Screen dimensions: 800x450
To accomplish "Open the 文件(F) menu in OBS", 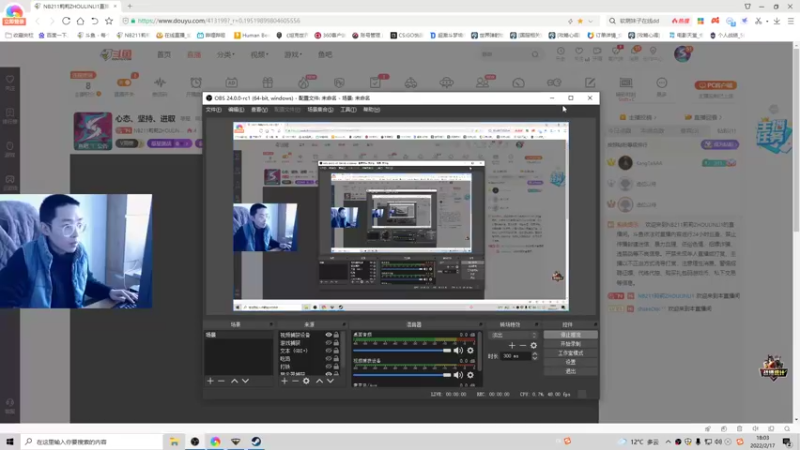I will 213,110.
